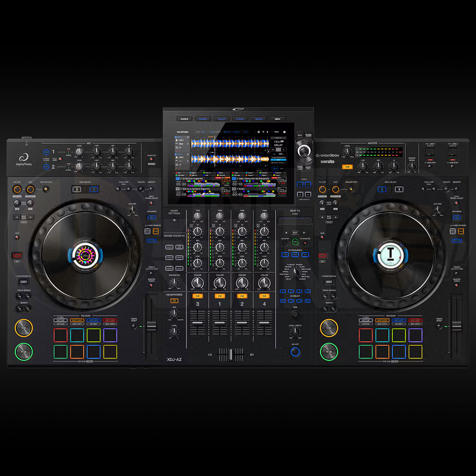The width and height of the screenshot is (476, 476).
Task: Set loop out with left deck OUT button
Action: click(x=30, y=190)
